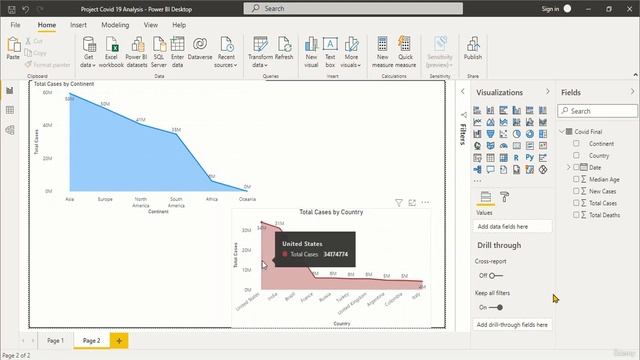Viewport: 640px width, 360px height.
Task: Switch to the Modeling ribbon tab
Action: point(115,25)
